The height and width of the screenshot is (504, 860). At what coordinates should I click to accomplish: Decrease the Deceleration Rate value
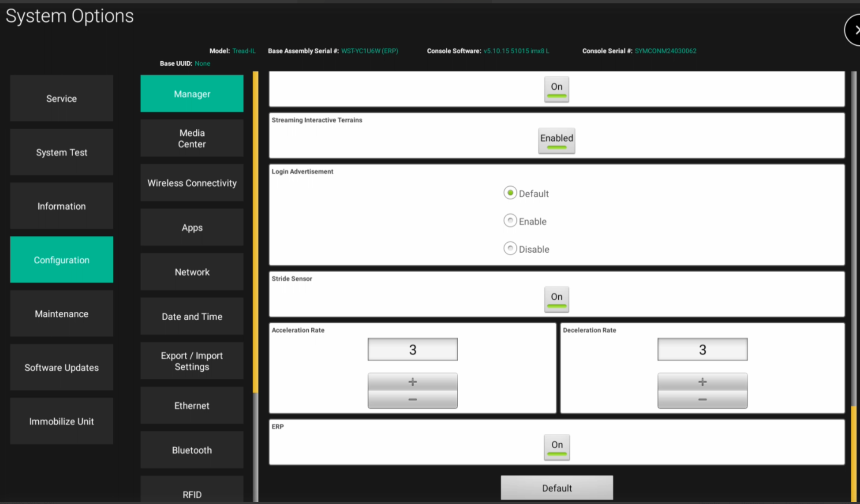[x=702, y=399]
